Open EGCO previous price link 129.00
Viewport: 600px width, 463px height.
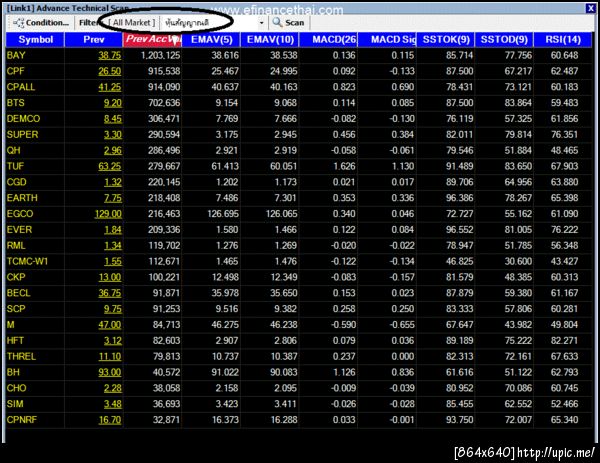pyautogui.click(x=108, y=214)
